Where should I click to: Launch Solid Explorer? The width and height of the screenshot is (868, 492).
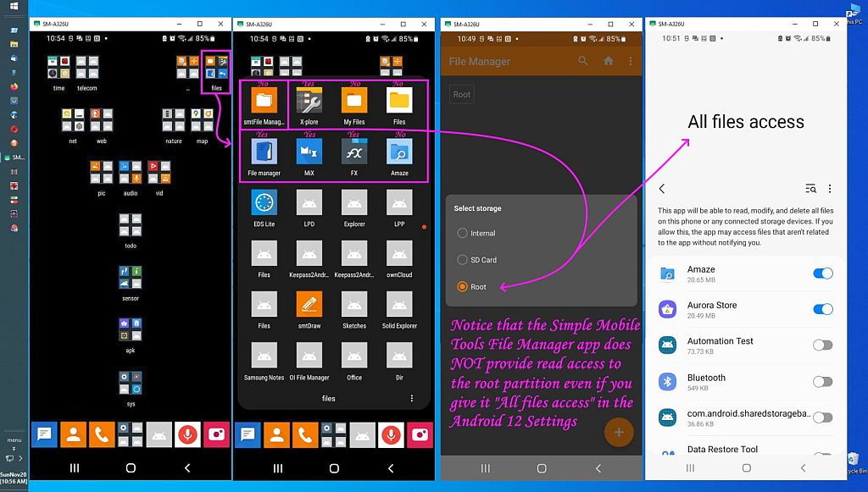pyautogui.click(x=399, y=305)
